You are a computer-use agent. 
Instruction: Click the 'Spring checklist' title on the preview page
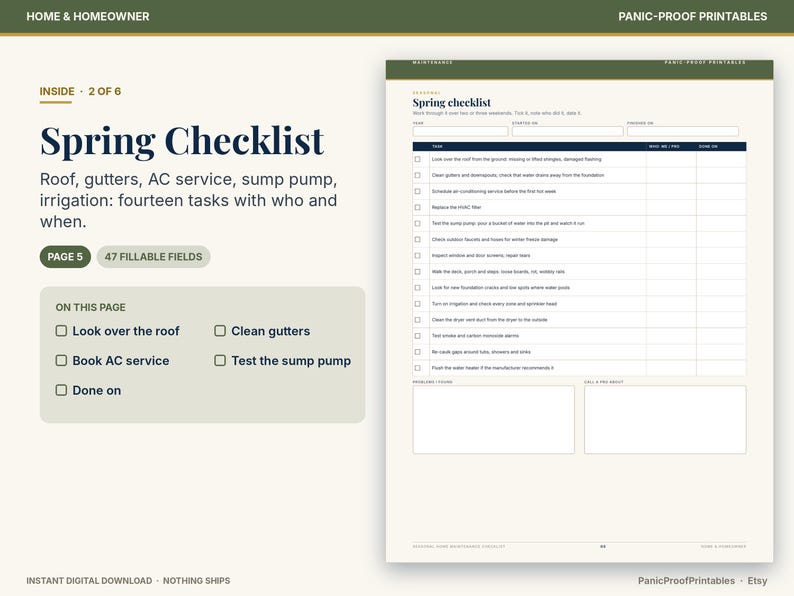point(451,103)
